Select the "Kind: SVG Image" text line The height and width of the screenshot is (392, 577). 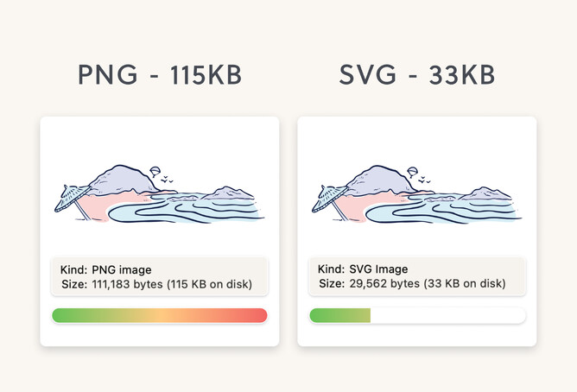tap(363, 269)
